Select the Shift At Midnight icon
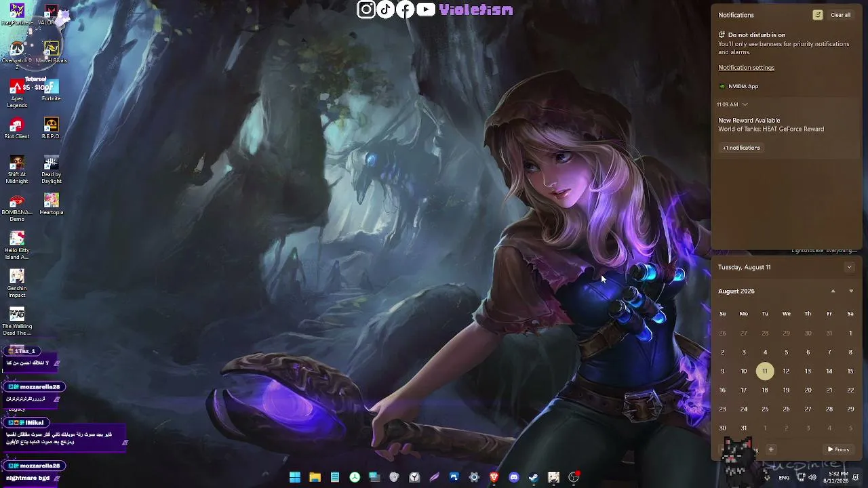 click(x=17, y=169)
